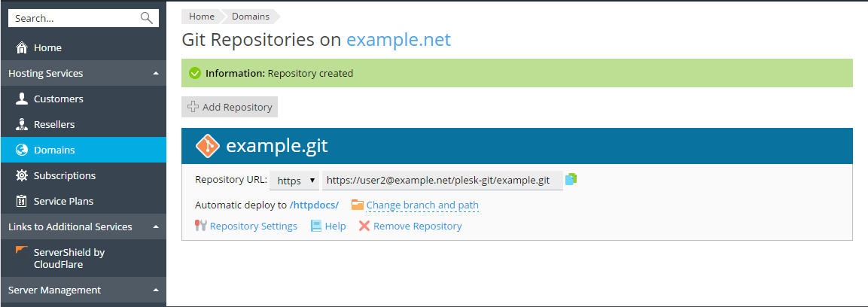Collapse the Hosting Services section

pos(155,74)
